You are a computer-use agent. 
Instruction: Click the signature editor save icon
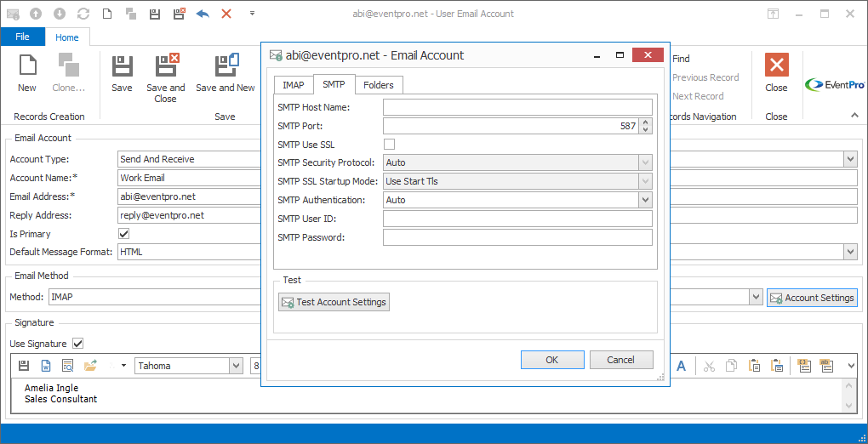click(24, 366)
